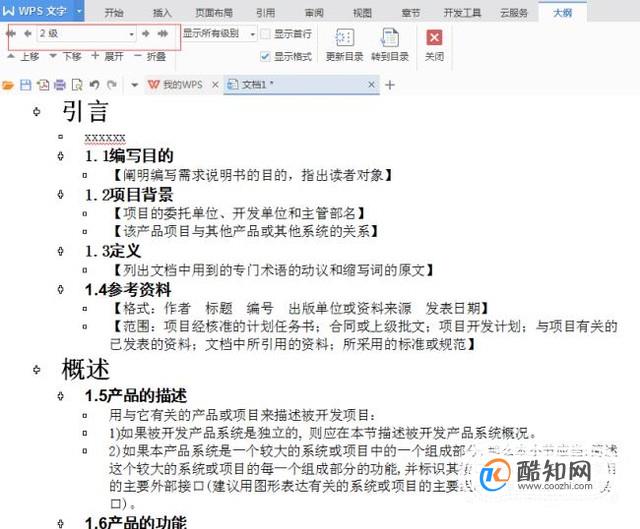Image resolution: width=640 pixels, height=529 pixels.
Task: Enable the 显示首行 checkbox
Action: (265, 34)
